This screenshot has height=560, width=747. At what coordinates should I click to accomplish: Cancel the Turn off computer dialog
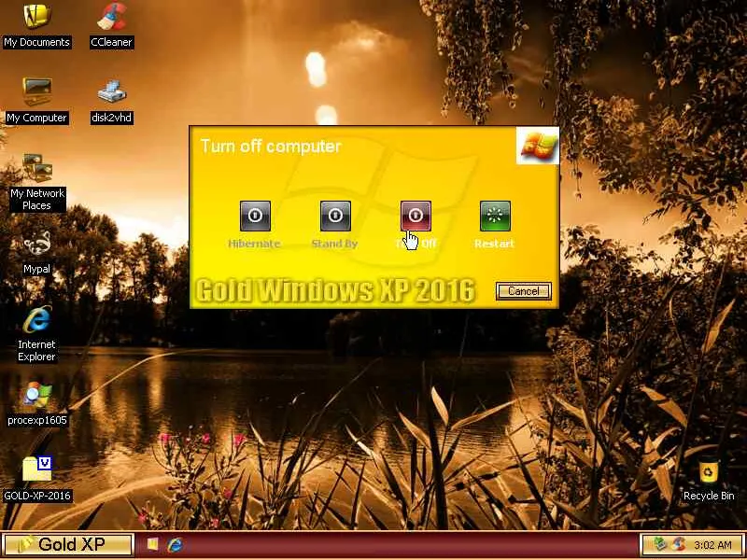coord(524,291)
